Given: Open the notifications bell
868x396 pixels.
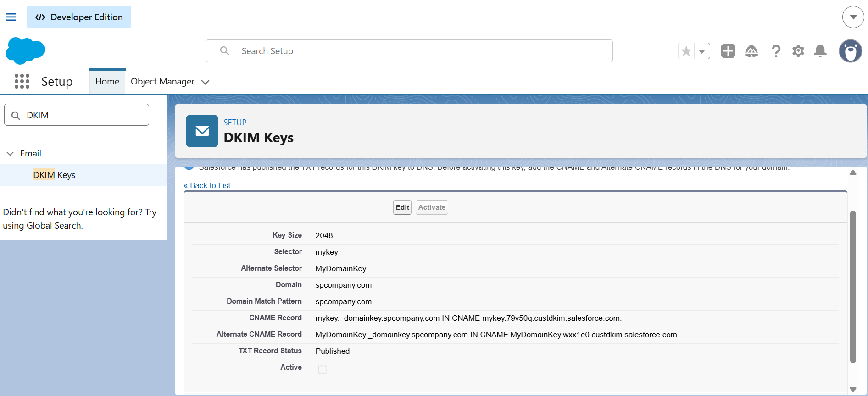Looking at the screenshot, I should 820,51.
